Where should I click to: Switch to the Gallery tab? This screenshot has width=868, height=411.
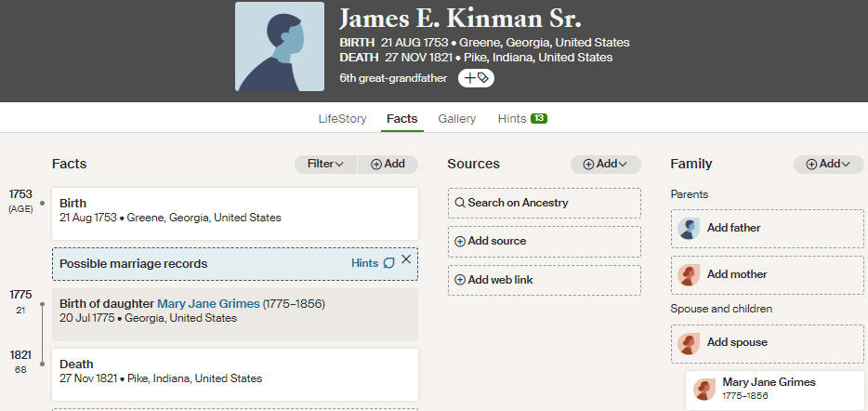(x=456, y=118)
